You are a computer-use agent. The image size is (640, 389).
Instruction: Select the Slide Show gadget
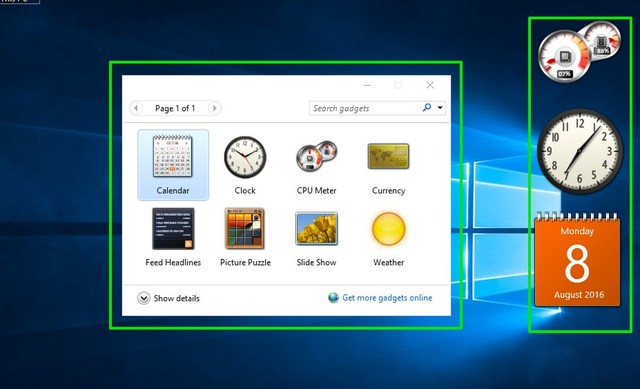coord(316,237)
